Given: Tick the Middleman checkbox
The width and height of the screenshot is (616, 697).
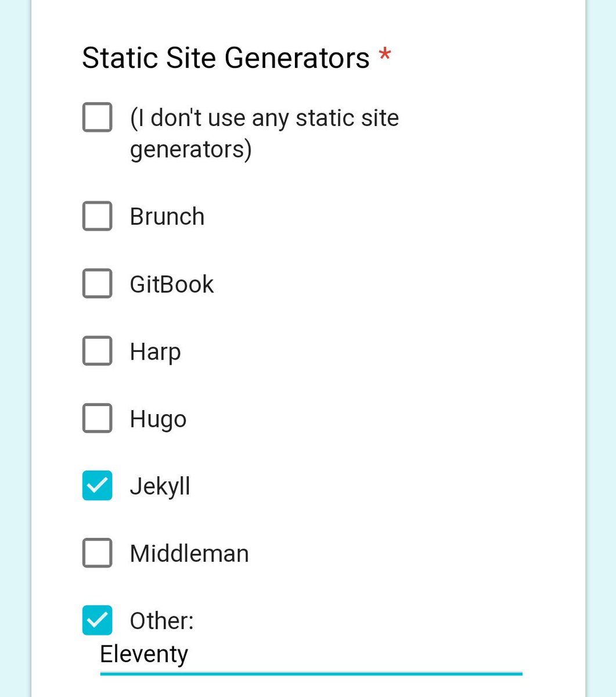Looking at the screenshot, I should point(97,553).
